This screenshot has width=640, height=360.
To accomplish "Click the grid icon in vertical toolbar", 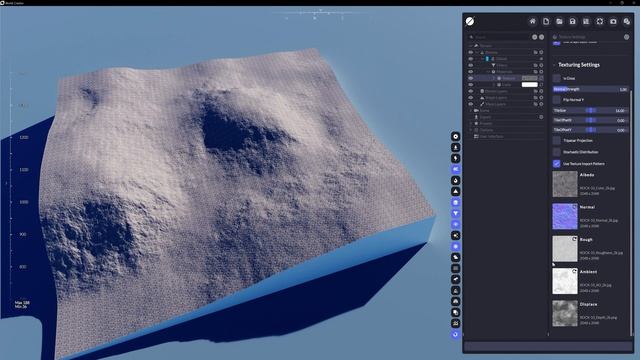I will click(x=456, y=269).
